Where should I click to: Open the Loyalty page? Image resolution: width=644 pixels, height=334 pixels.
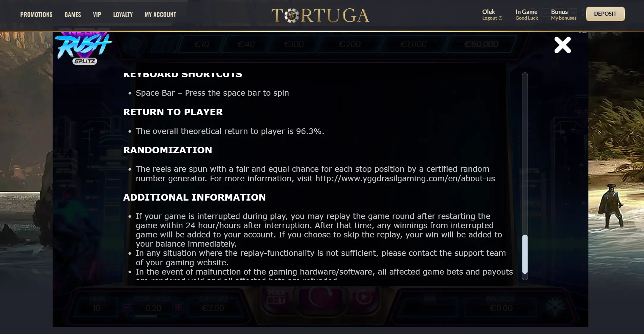tap(123, 15)
